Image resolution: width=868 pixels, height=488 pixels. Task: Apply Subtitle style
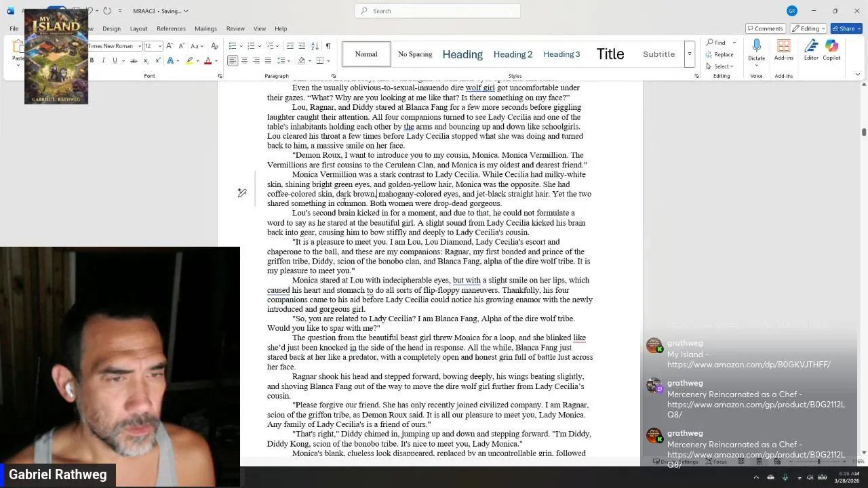tap(659, 54)
